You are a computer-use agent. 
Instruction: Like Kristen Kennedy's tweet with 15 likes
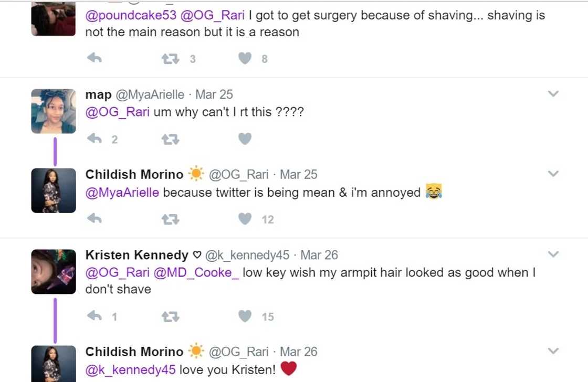pyautogui.click(x=245, y=316)
